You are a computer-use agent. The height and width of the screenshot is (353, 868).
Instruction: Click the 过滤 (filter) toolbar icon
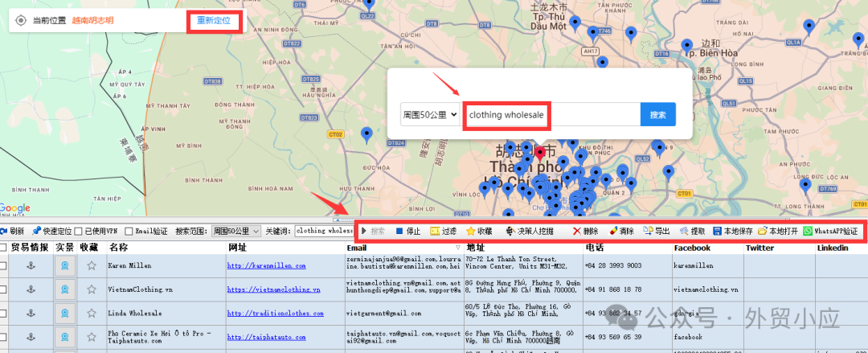point(435,232)
